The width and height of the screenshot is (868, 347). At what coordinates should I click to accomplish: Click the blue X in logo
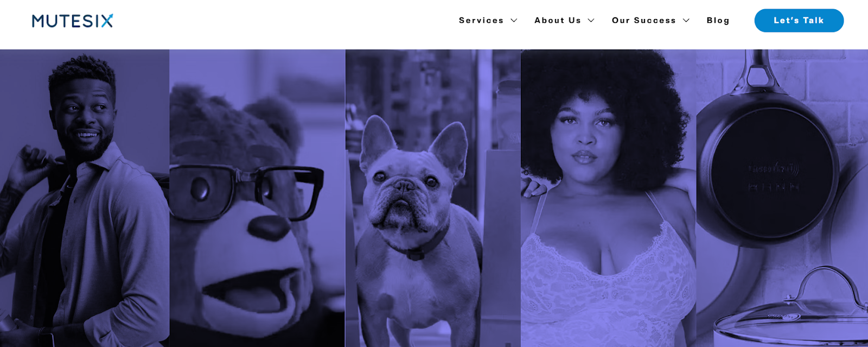tap(106, 21)
